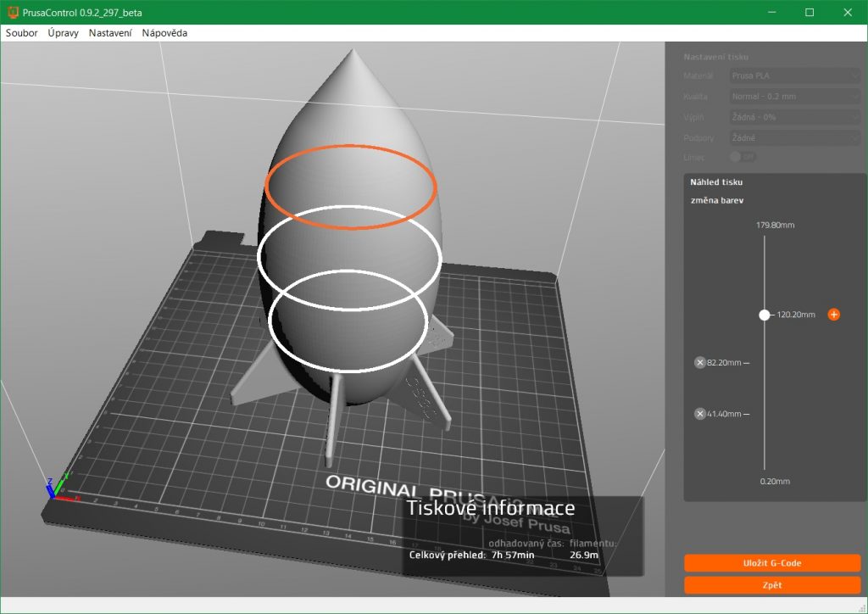Click the filament length 26.9m
This screenshot has width=868, height=614.
(584, 555)
